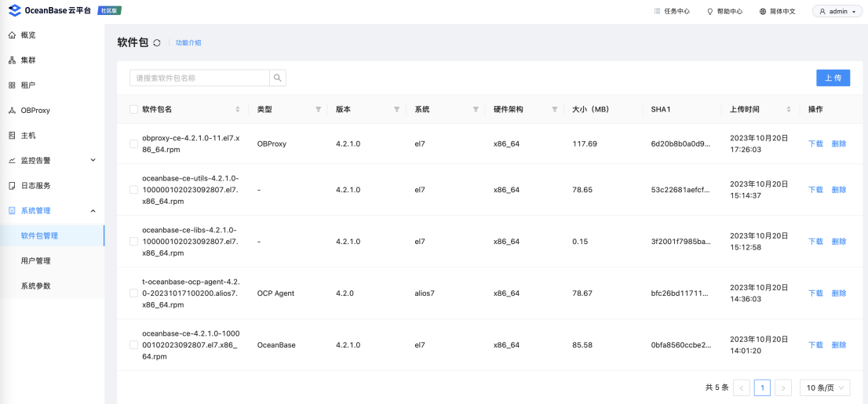Click the 监控告警 chart icon in sidebar
The height and width of the screenshot is (404, 868).
[x=13, y=161]
